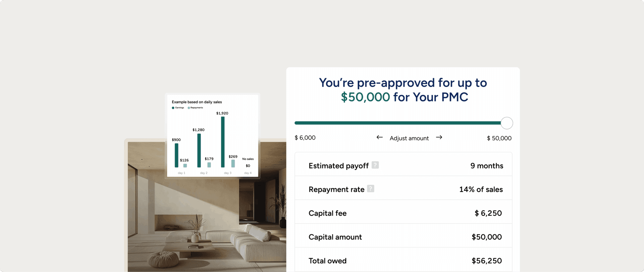The width and height of the screenshot is (644, 272).
Task: Click the day 2 earnings bar $1,280
Action: [x=199, y=150]
